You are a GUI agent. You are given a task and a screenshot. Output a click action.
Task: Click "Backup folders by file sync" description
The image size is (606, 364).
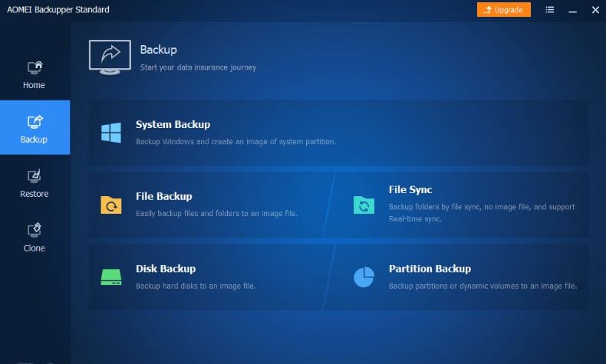482,213
